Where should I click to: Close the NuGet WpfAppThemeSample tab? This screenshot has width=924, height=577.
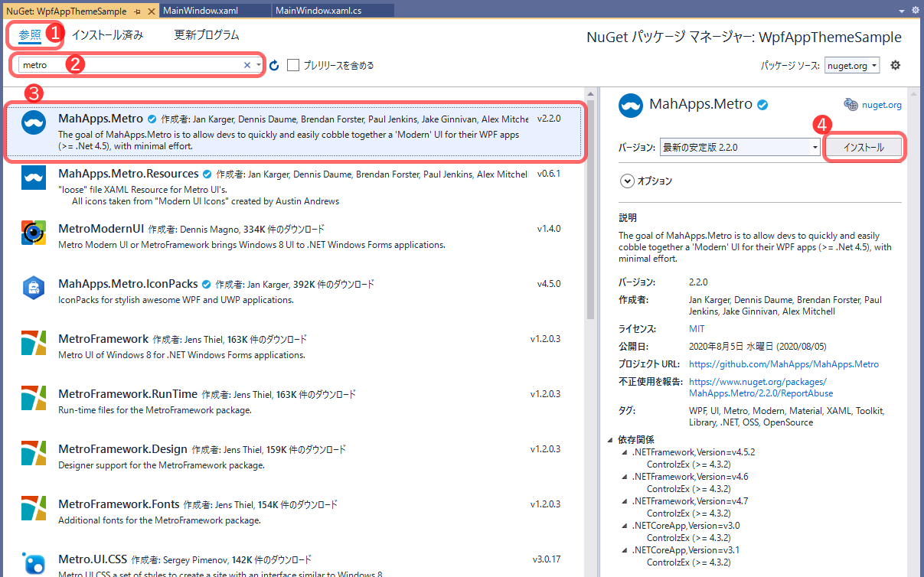pyautogui.click(x=151, y=11)
